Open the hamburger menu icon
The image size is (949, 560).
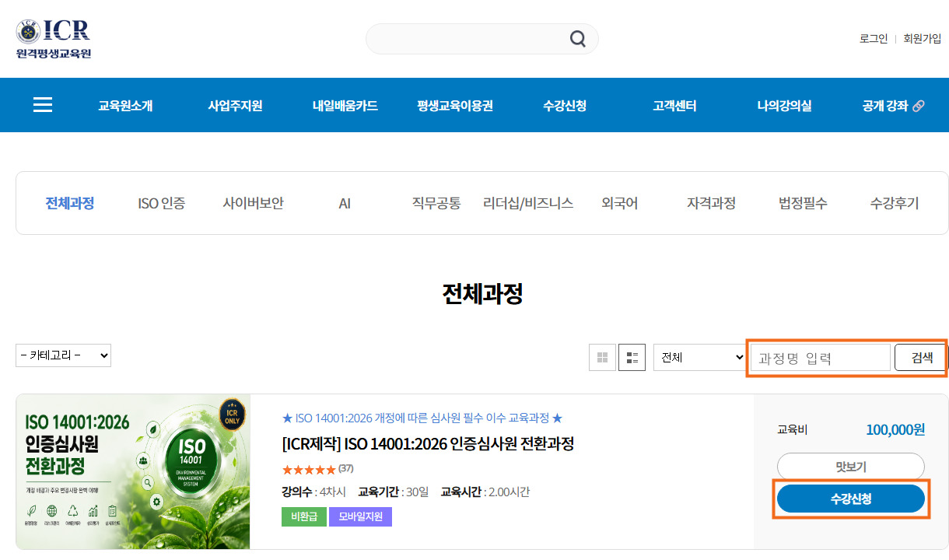(43, 105)
